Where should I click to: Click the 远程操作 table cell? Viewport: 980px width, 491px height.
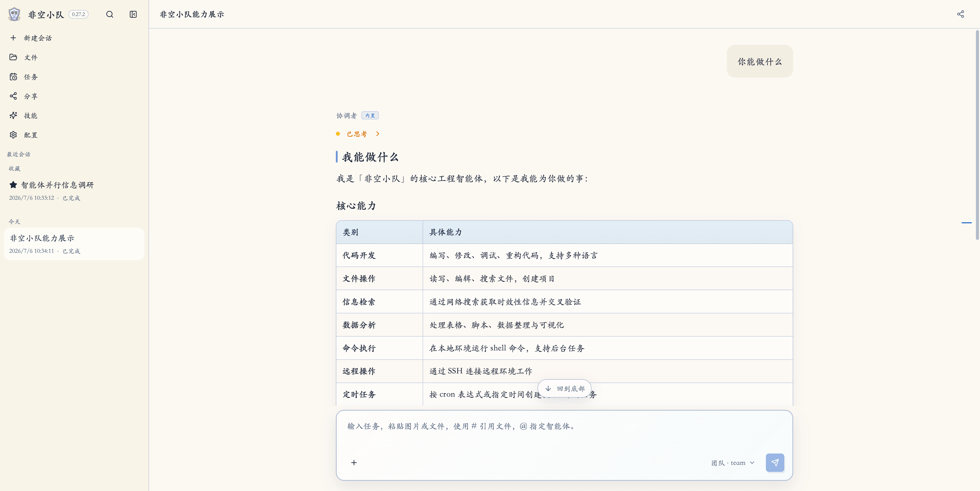pyautogui.click(x=379, y=371)
